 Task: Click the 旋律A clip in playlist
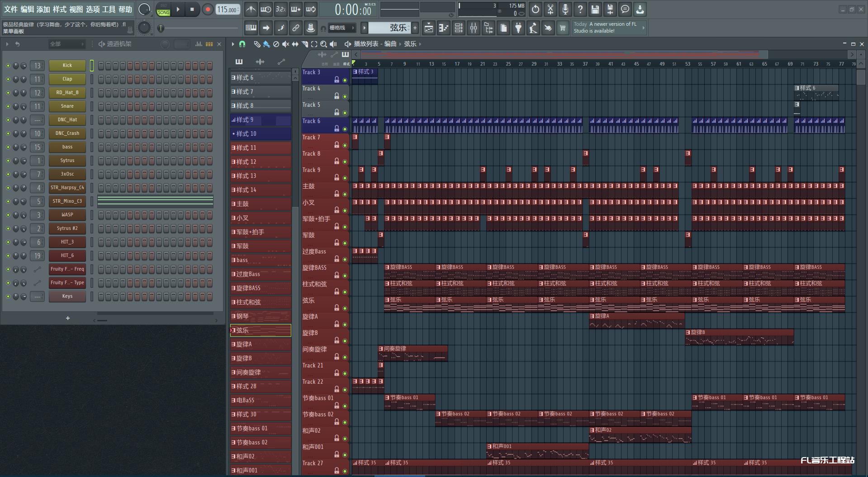(637, 320)
